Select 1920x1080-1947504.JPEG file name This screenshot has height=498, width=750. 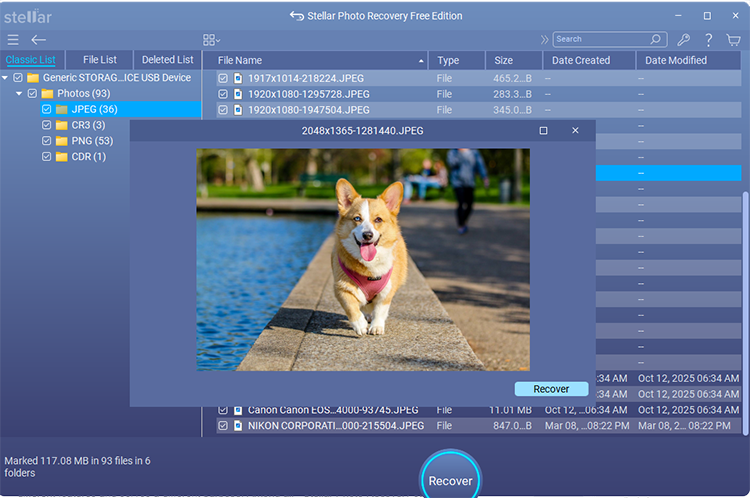point(309,110)
